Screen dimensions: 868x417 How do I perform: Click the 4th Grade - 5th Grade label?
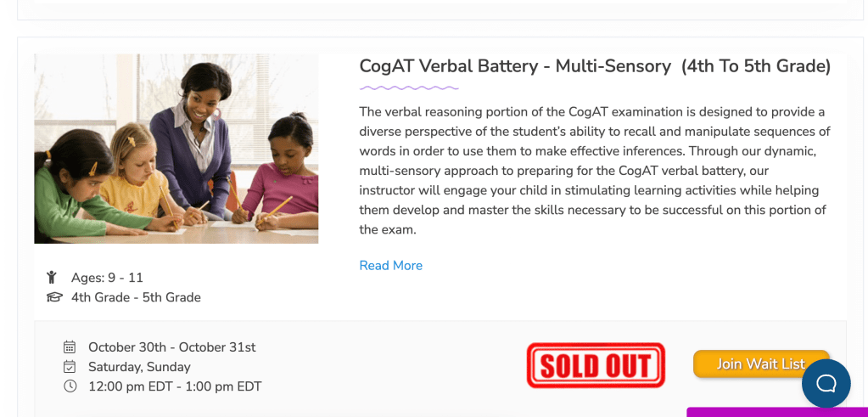[x=136, y=297]
